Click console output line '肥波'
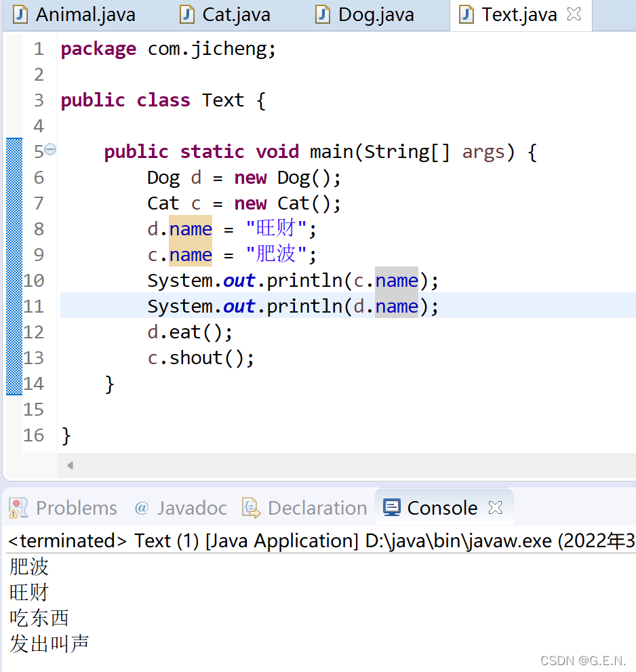The height and width of the screenshot is (672, 636). tap(28, 567)
